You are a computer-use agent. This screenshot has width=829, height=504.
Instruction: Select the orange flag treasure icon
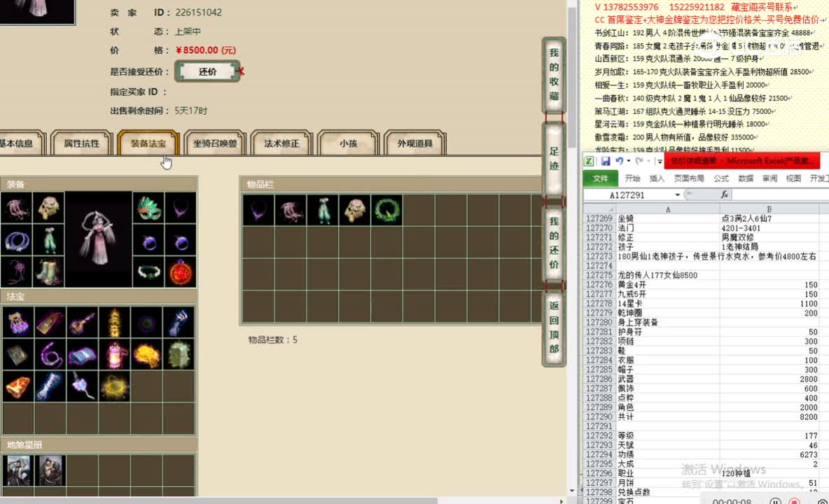[18, 386]
